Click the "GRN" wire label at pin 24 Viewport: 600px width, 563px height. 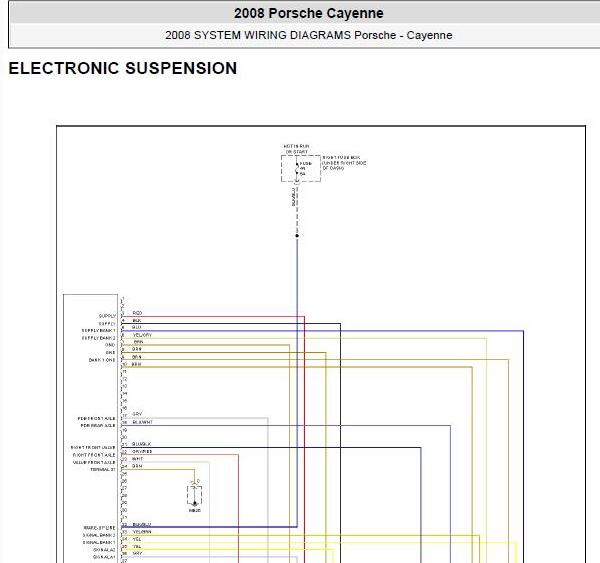pos(137,466)
